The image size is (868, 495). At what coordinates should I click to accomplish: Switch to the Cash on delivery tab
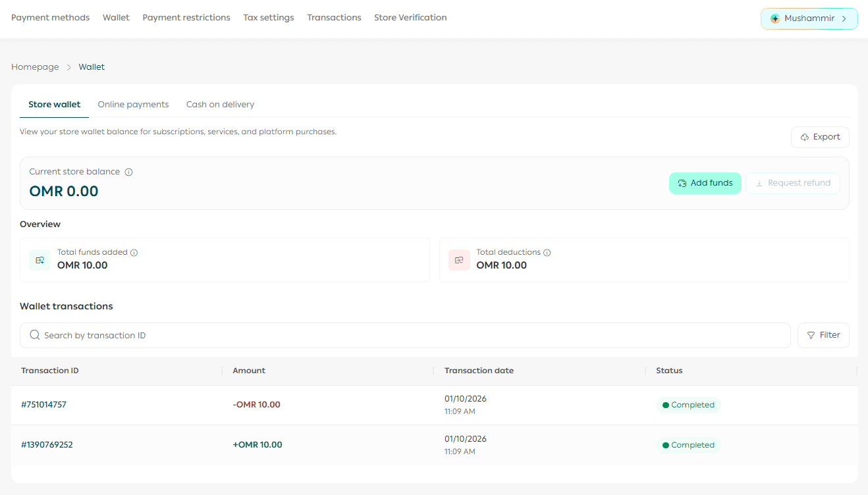point(220,105)
